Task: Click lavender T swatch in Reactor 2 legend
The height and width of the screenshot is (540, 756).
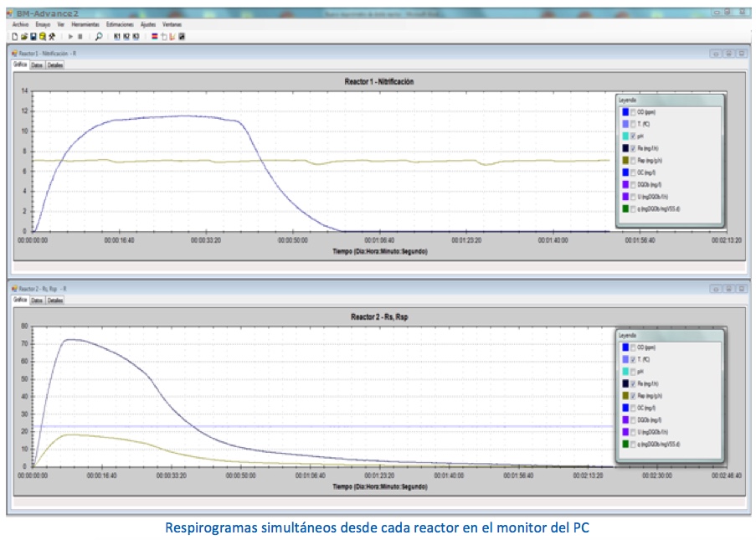Action: coord(625,360)
